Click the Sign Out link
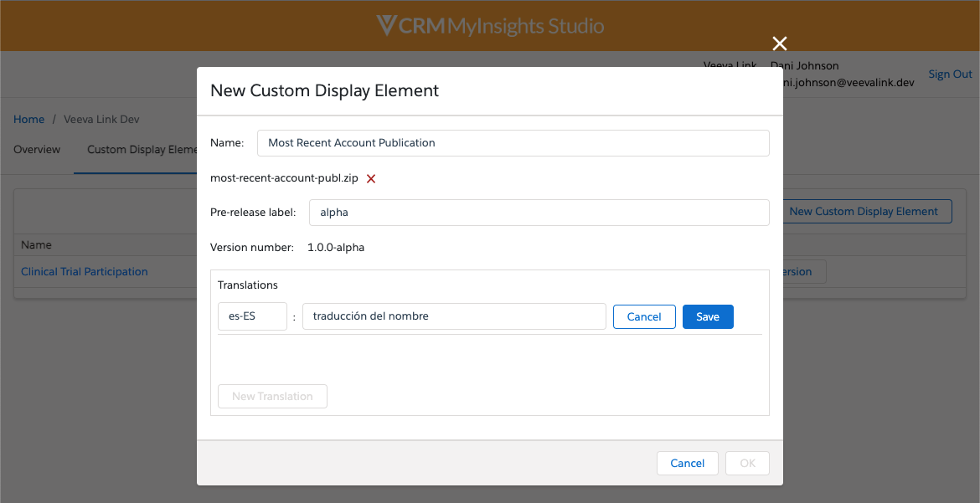The image size is (980, 503). point(950,74)
